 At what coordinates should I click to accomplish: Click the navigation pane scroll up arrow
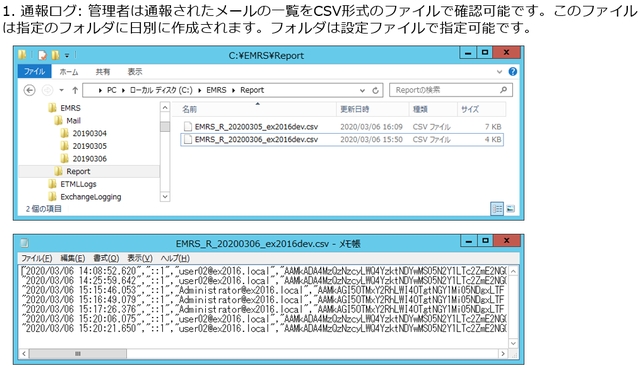click(165, 108)
